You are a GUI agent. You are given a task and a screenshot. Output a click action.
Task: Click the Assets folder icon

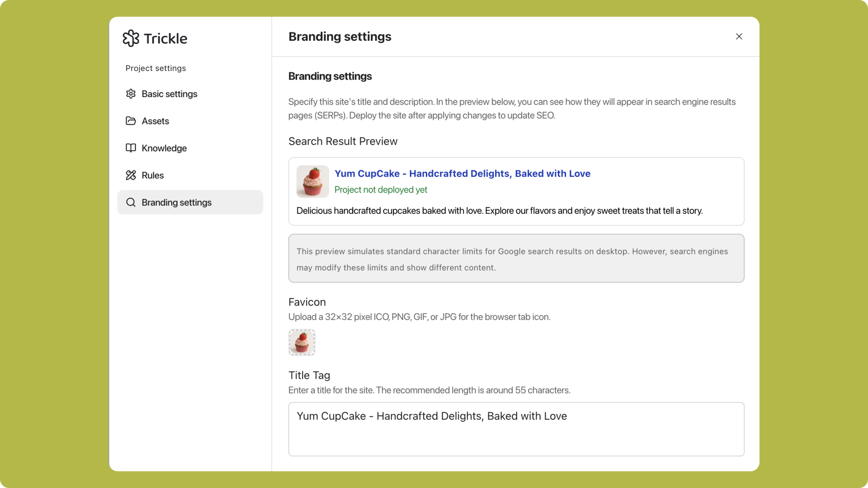pos(131,121)
